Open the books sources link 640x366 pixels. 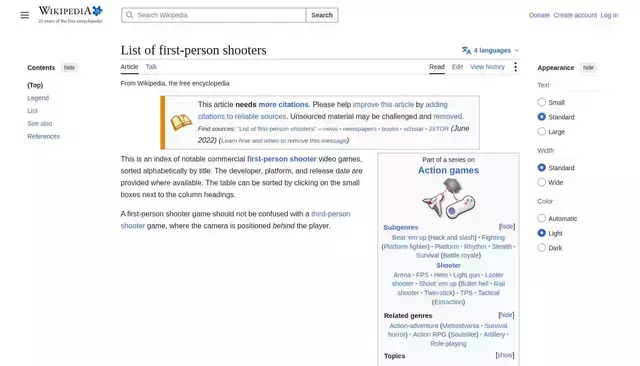pos(390,129)
